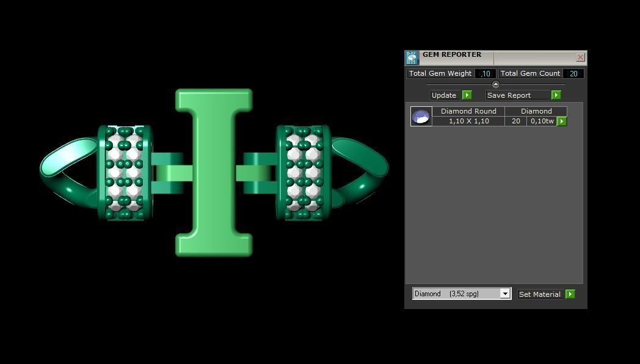Select the green letter I model
Viewport: 640px width, 364px height.
(214, 173)
